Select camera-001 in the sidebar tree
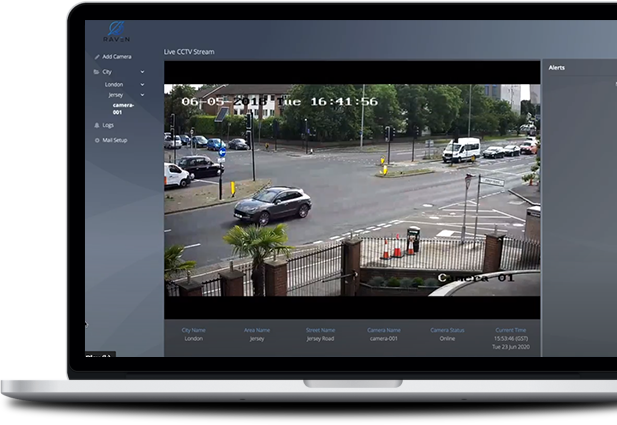The width and height of the screenshot is (617, 425). [x=123, y=107]
